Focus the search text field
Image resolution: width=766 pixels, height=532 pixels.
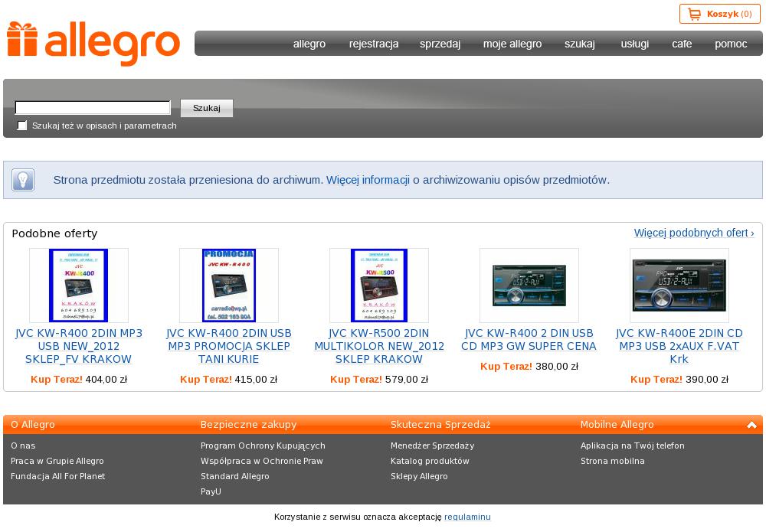[x=93, y=108]
